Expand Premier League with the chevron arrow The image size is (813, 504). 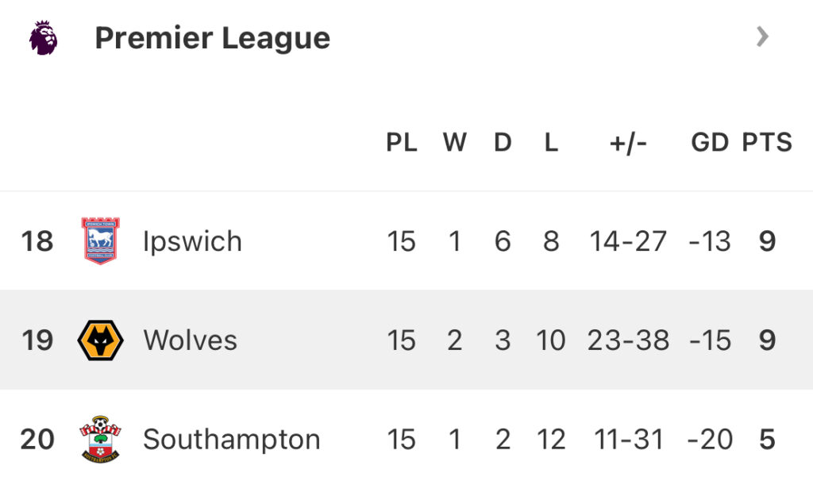tap(762, 37)
